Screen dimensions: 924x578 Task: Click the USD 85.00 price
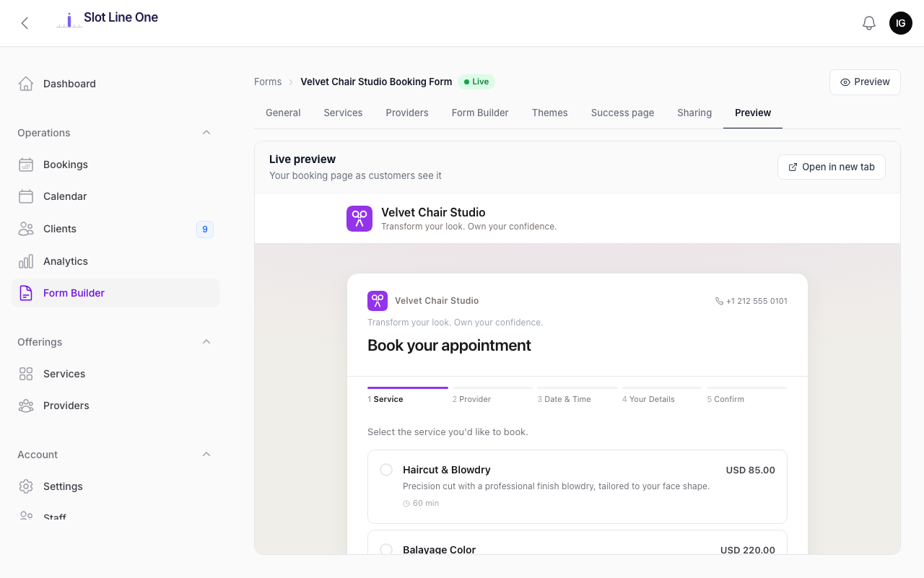pyautogui.click(x=751, y=470)
